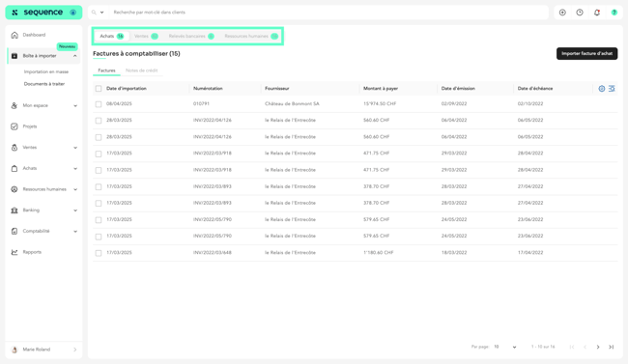This screenshot has width=628, height=364.
Task: Click the Projets checkmark icon
Action: point(14,126)
